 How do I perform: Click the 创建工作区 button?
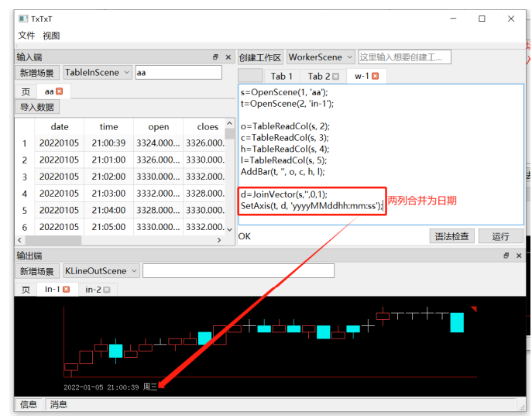(260, 57)
